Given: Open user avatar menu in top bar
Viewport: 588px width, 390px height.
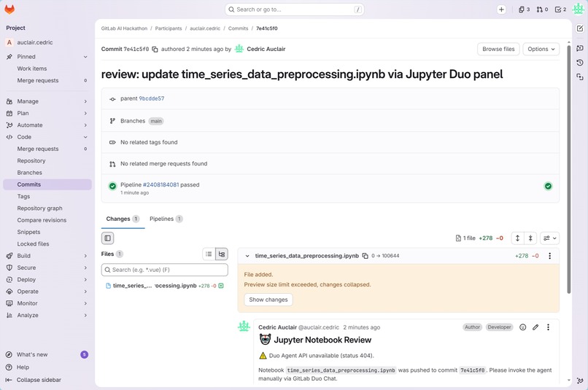Looking at the screenshot, I should pos(578,9).
